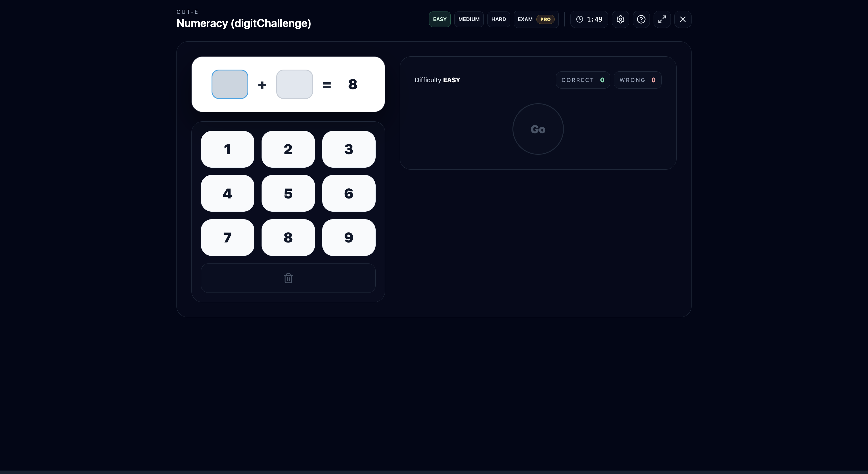Tap digit 4 on the keypad
This screenshot has height=474, width=868.
tap(227, 194)
